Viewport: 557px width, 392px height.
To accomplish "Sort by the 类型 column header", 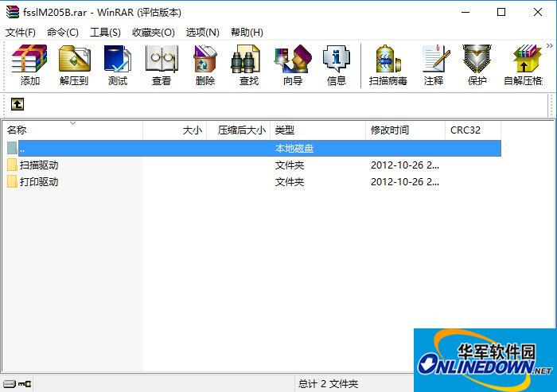I will pos(318,130).
